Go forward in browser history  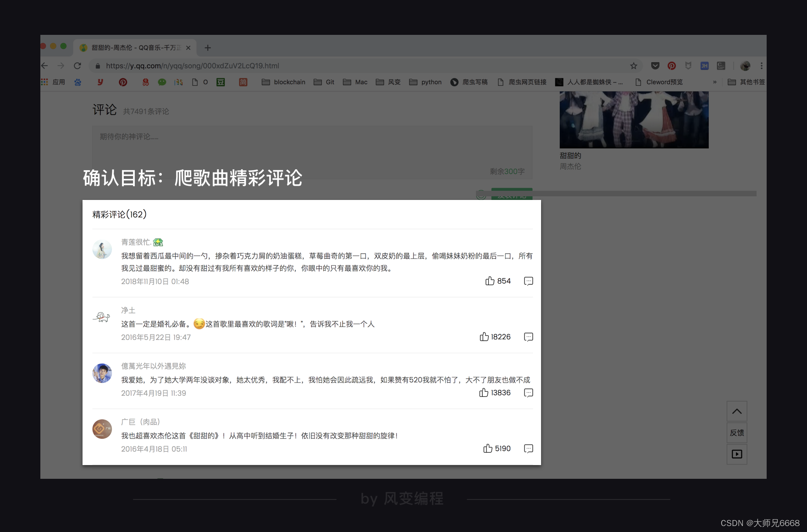pyautogui.click(x=61, y=66)
